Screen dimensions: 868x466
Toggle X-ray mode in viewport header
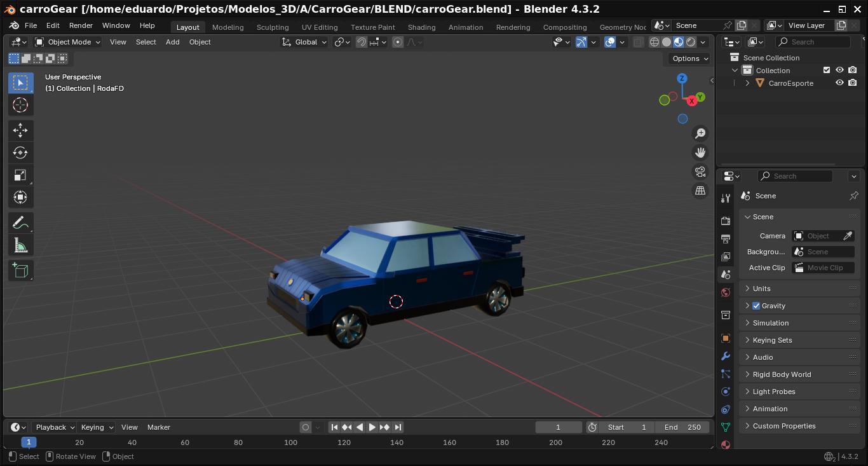pos(638,42)
